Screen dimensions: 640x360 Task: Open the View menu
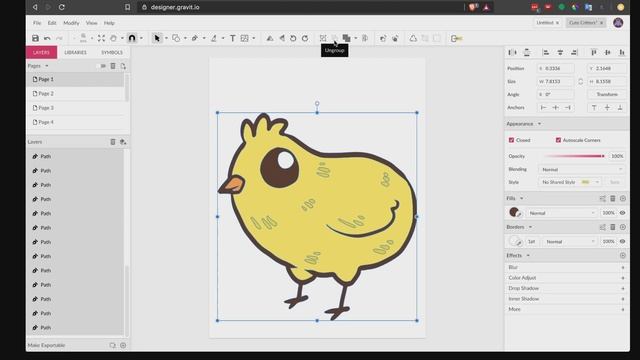pos(91,23)
